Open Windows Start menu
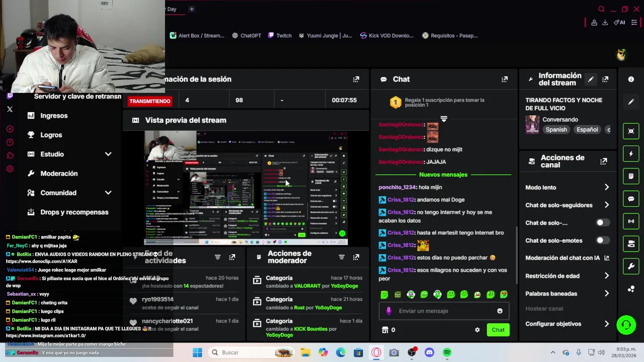This screenshot has width=644, height=362. click(x=197, y=352)
